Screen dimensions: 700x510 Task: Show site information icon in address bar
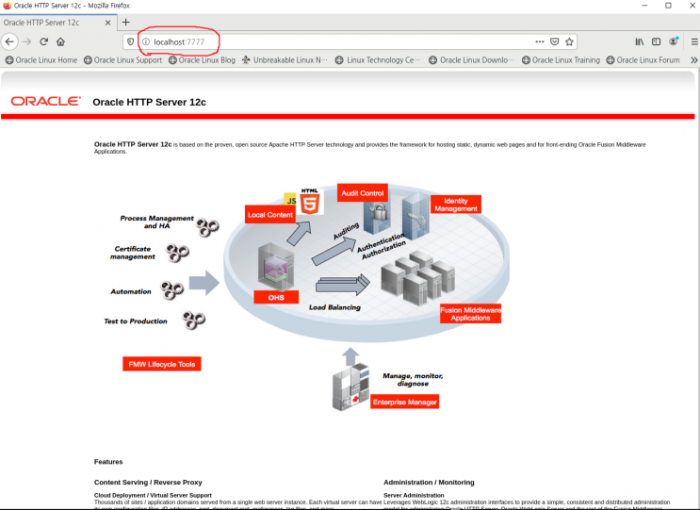point(146,42)
